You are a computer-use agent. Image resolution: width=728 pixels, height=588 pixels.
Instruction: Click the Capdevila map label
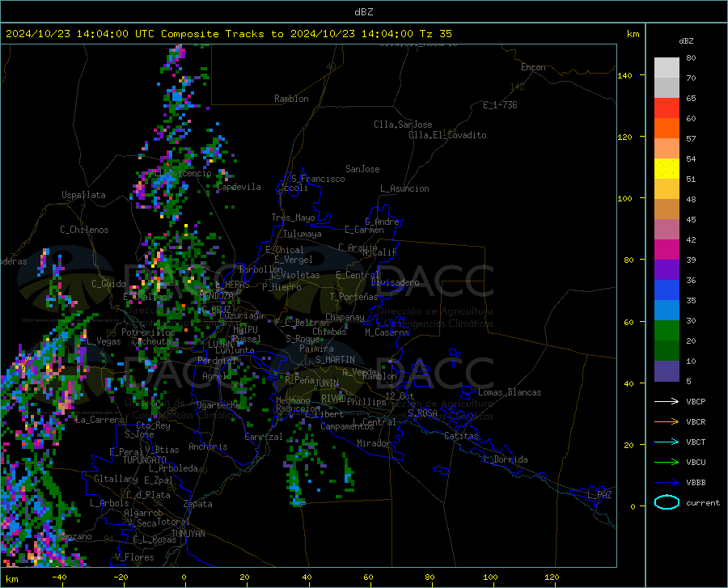click(x=239, y=187)
